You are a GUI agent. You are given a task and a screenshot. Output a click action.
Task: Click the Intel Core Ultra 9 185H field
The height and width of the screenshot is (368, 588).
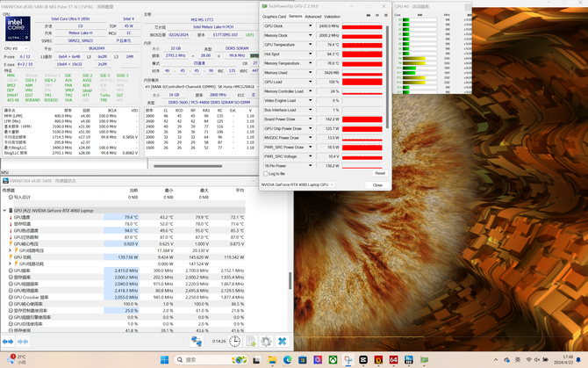click(70, 18)
